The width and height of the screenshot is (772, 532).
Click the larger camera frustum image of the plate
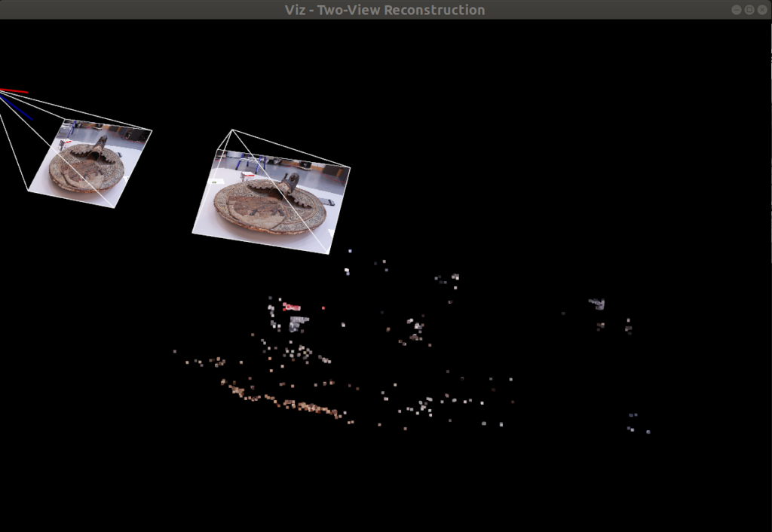[x=271, y=202]
